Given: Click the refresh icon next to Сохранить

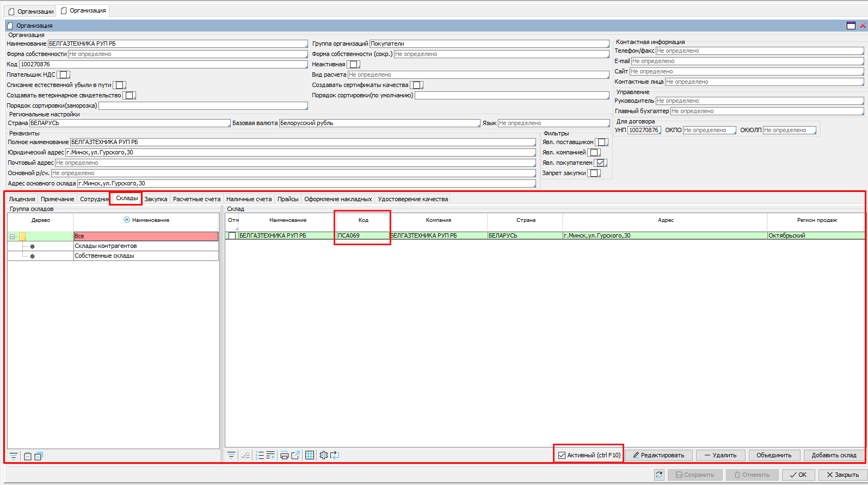Looking at the screenshot, I should [659, 475].
